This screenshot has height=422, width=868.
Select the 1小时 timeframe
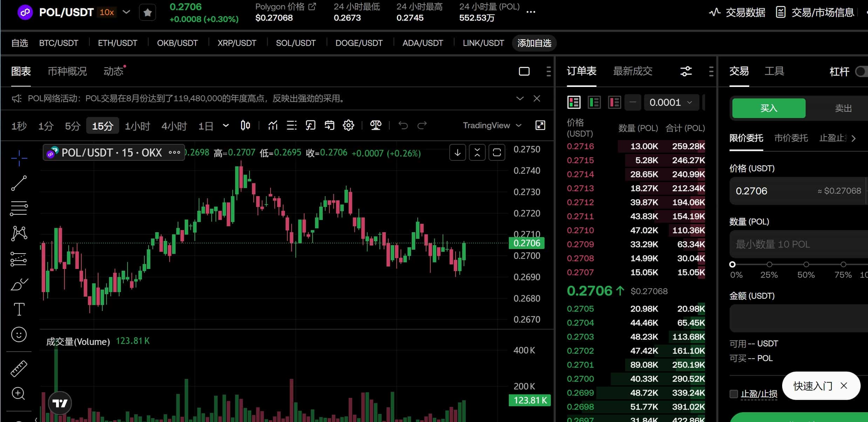click(137, 126)
